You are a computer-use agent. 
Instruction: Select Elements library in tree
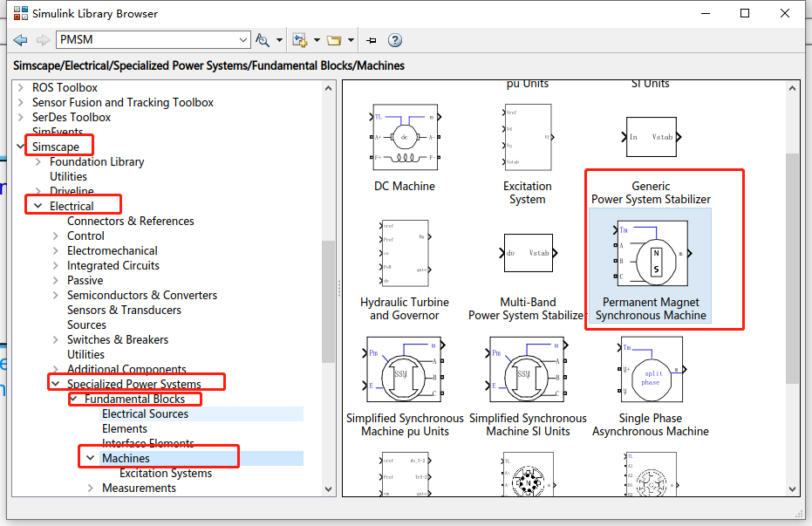[x=124, y=428]
